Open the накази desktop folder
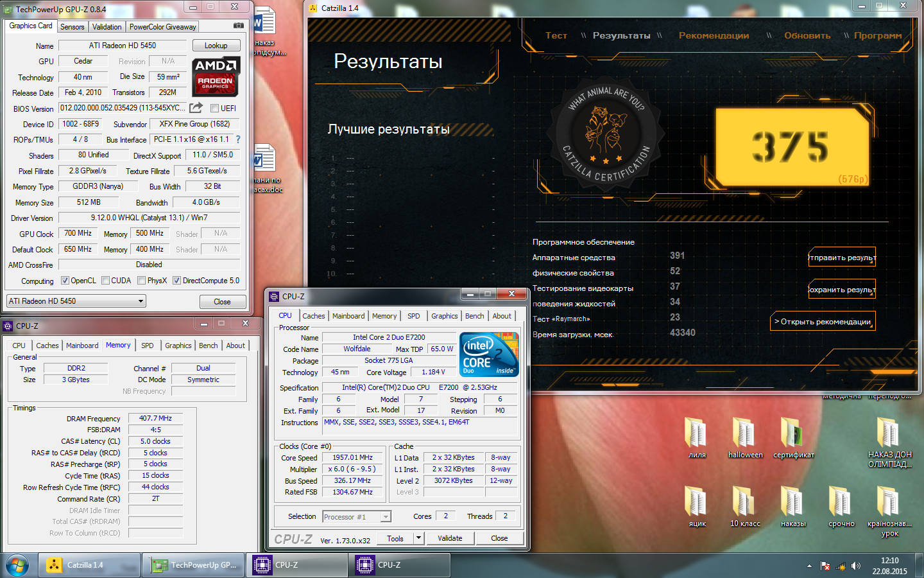The height and width of the screenshot is (578, 924). [x=793, y=507]
